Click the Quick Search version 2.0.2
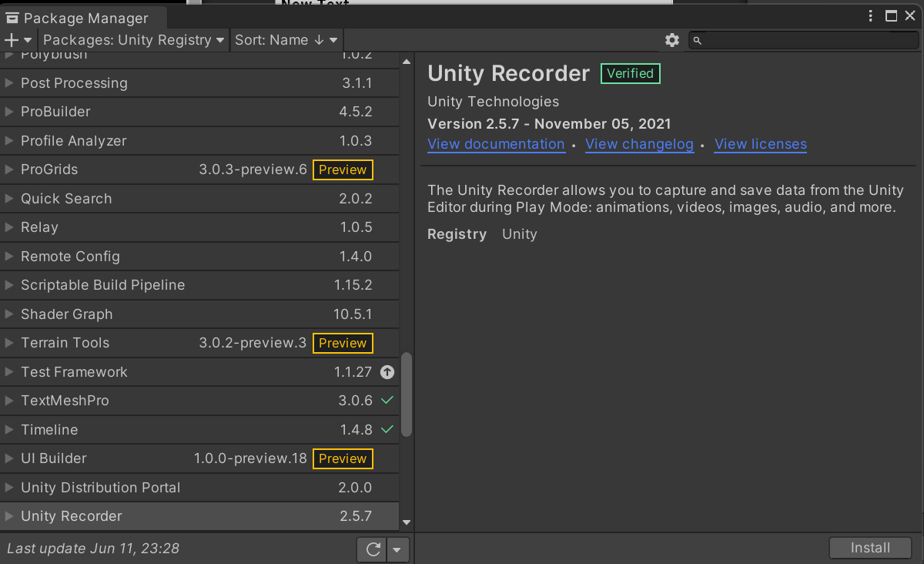Viewport: 924px width, 564px height. [x=356, y=199]
